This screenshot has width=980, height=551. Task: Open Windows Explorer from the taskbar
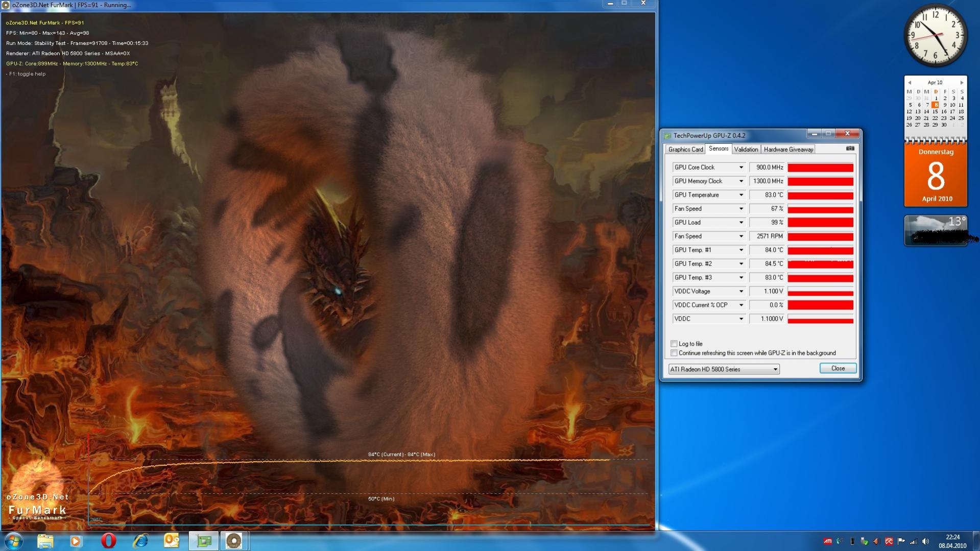click(x=45, y=541)
